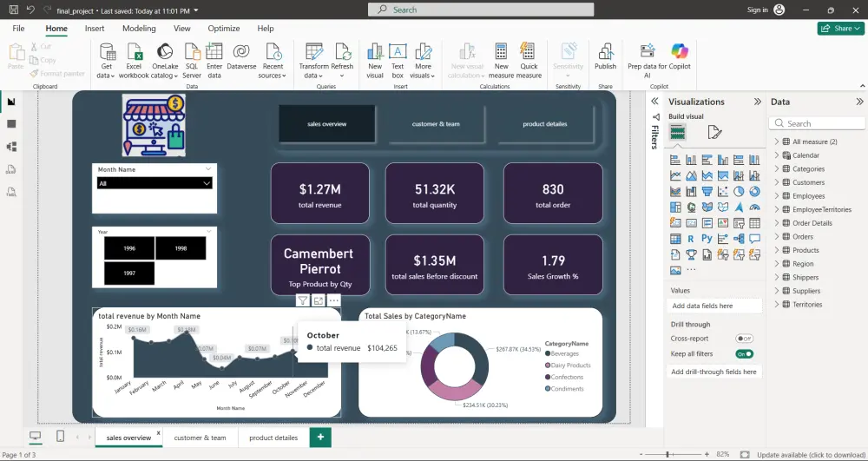The width and height of the screenshot is (868, 461).
Task: Choose the trophy Metrics visual icon
Action: 691,254
